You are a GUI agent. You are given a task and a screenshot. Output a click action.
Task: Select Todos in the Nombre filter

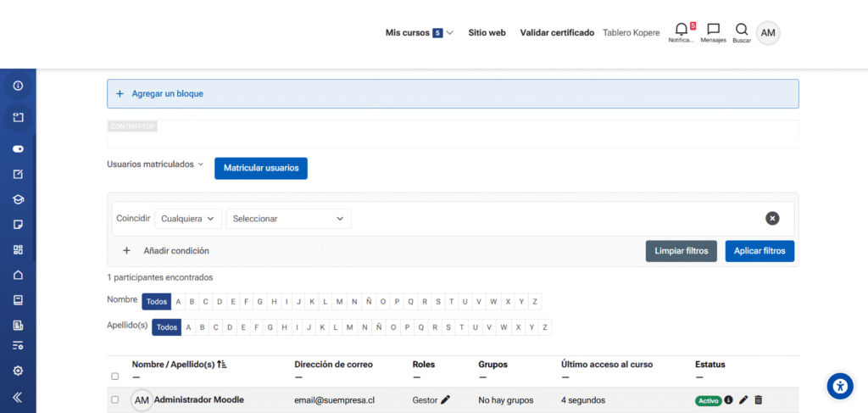pyautogui.click(x=157, y=302)
